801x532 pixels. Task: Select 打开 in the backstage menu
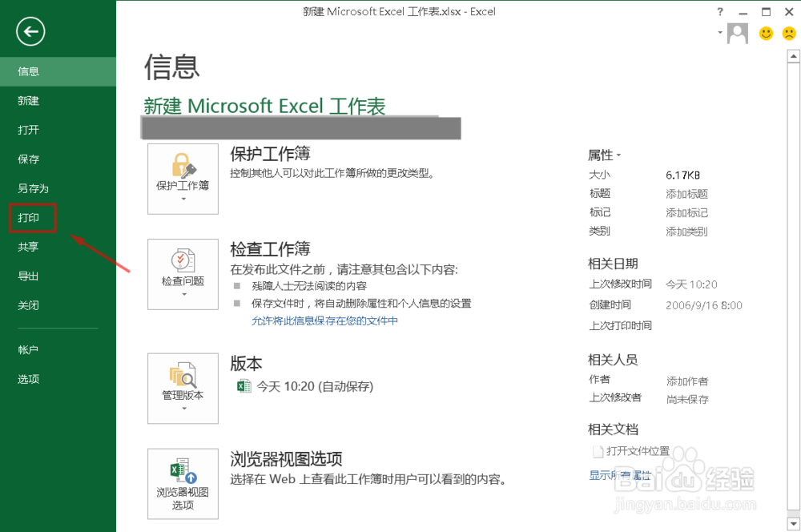(58, 130)
